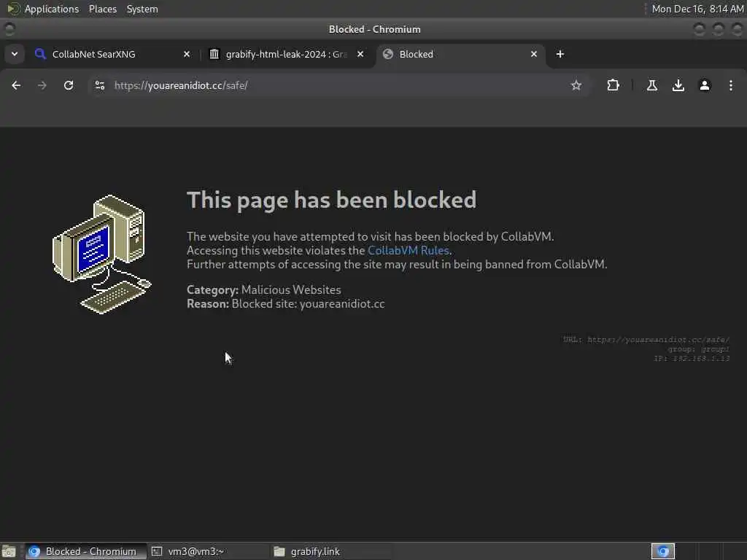Click the show desktop icon in taskbar
The width and height of the screenshot is (747, 560).
tap(9, 551)
